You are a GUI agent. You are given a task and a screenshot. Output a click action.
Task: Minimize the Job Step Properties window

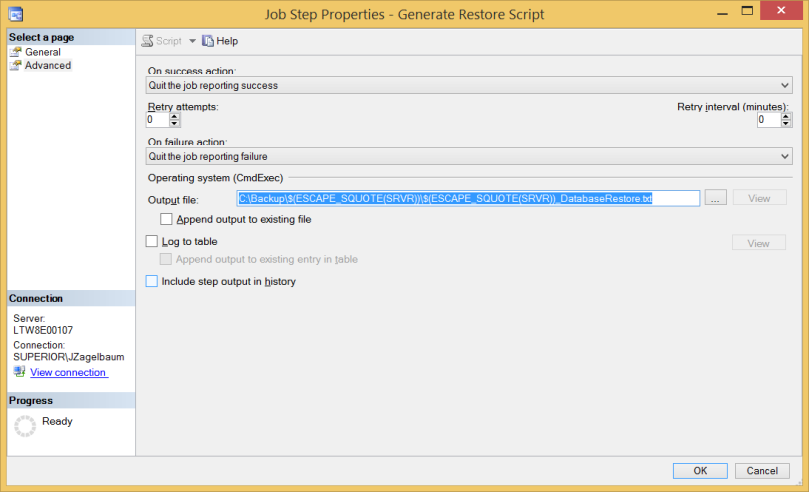[x=722, y=11]
